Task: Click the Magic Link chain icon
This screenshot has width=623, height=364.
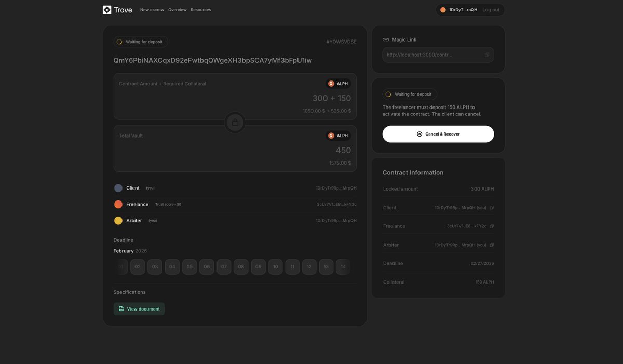Action: pos(386,39)
